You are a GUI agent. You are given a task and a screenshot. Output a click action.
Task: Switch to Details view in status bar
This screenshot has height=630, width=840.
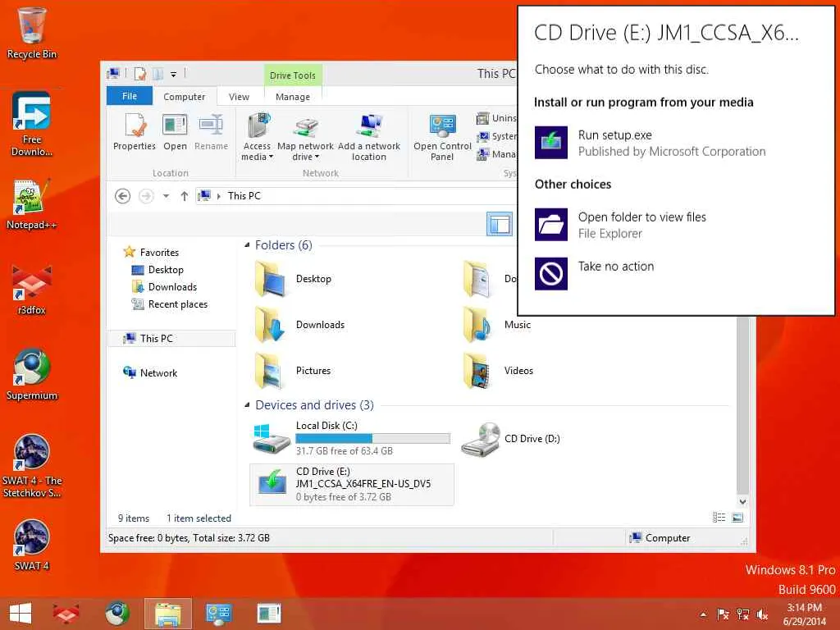[719, 518]
